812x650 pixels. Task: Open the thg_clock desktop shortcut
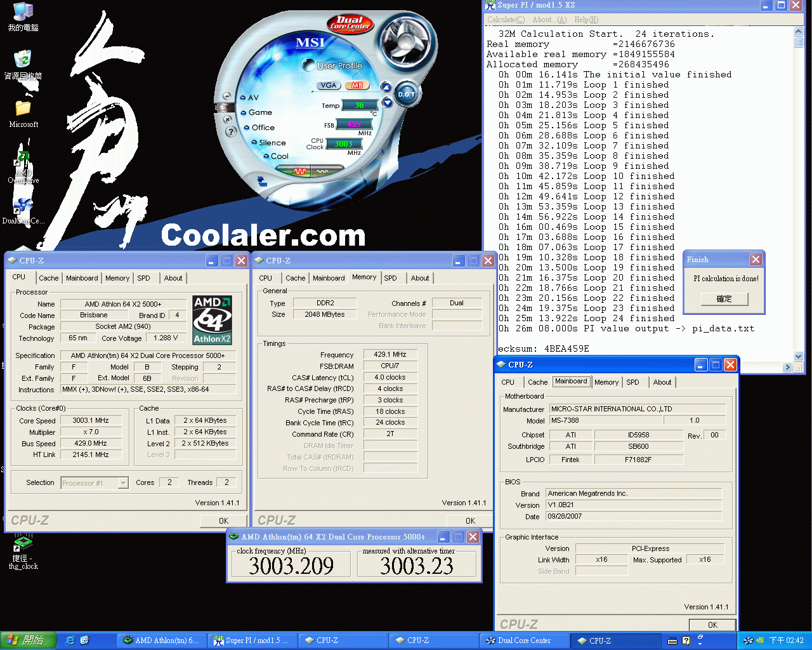[23, 552]
